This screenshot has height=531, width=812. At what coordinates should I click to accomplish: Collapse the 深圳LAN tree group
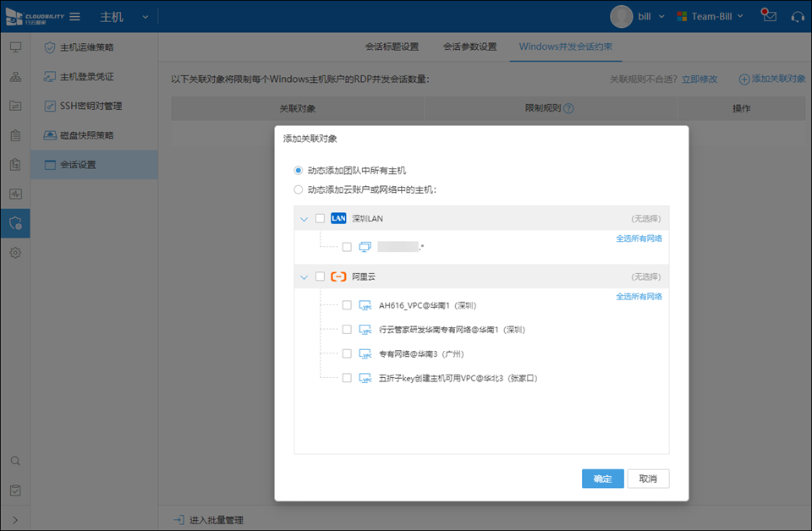[304, 219]
